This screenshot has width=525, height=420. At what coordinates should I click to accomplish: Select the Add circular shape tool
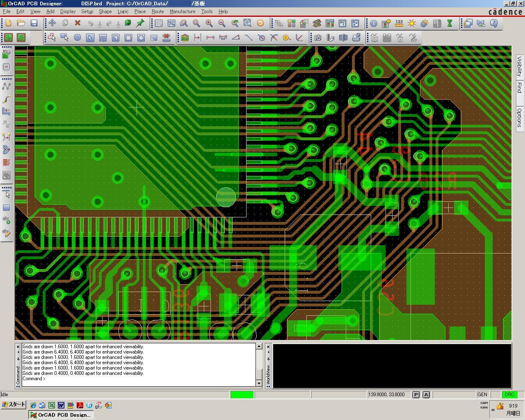(78, 38)
